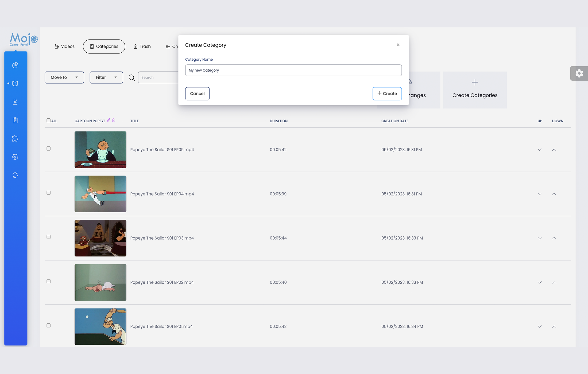The width and height of the screenshot is (588, 374).
Task: Click the clipboard icon in the sidebar
Action: [15, 120]
